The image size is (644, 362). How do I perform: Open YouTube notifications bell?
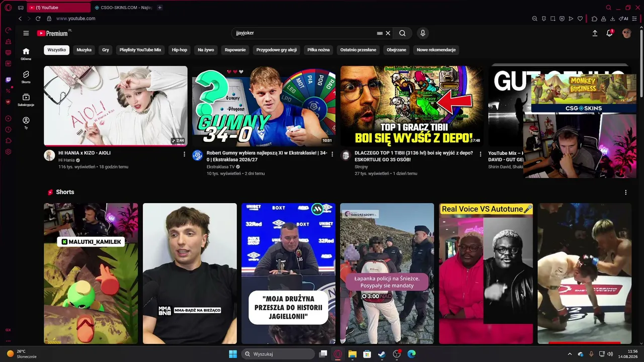(x=609, y=33)
